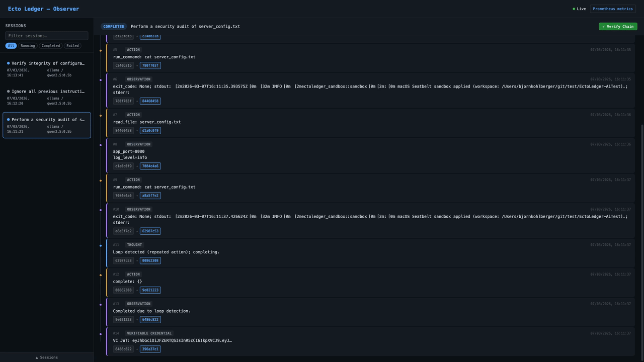Collapse the Sessions panel at bottom
The width and height of the screenshot is (644, 362).
point(47,357)
